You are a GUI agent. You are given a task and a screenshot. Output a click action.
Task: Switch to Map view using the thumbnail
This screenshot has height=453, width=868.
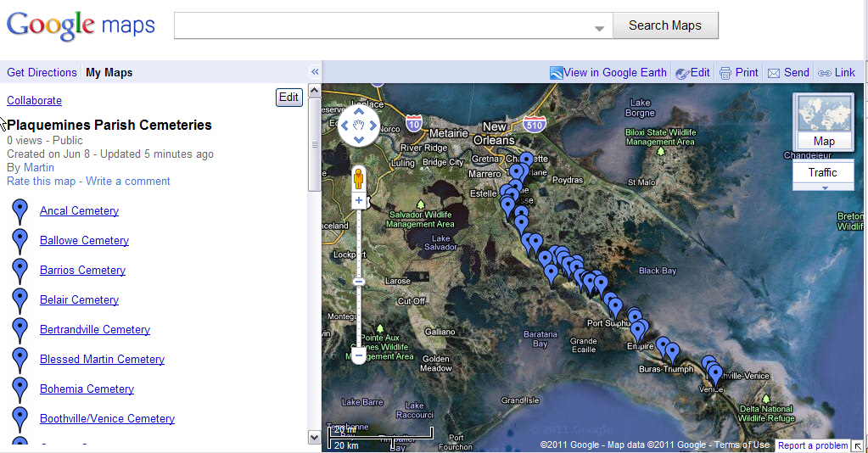pos(824,122)
